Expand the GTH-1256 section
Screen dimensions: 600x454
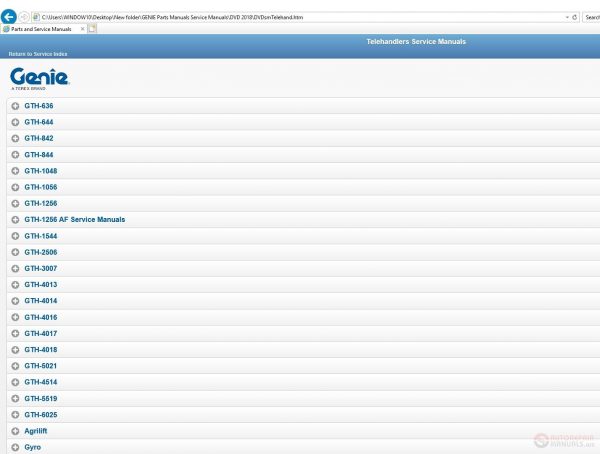tap(303, 203)
